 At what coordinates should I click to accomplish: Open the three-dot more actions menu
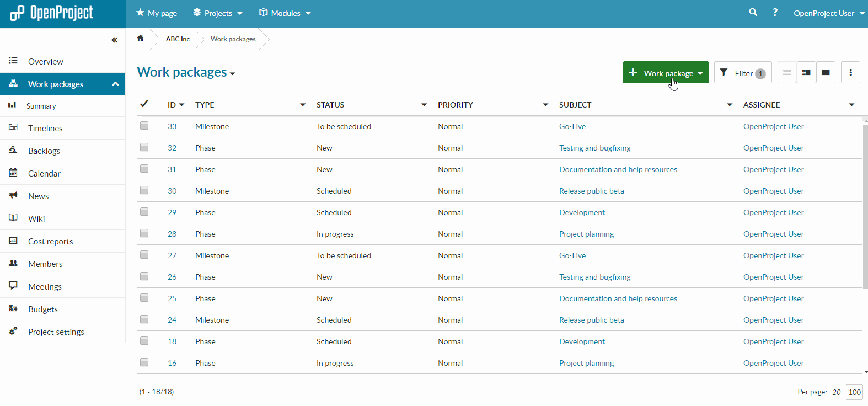point(850,73)
